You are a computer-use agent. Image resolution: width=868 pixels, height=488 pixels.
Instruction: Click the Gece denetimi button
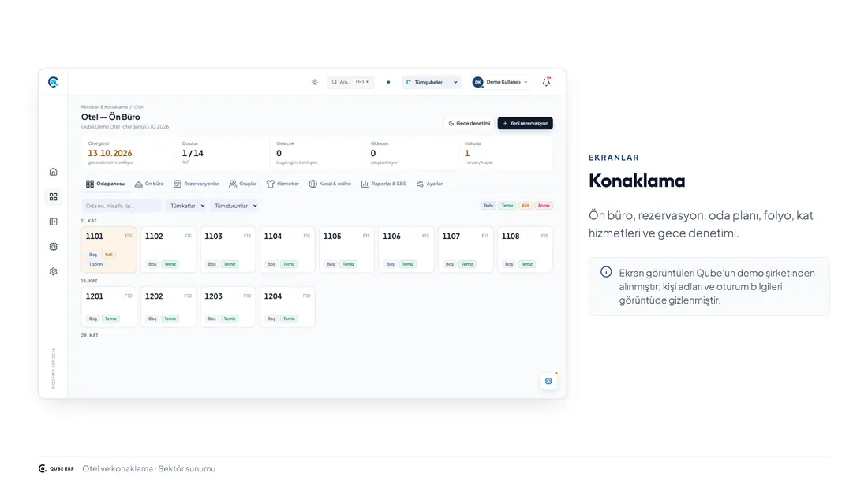[x=470, y=124]
